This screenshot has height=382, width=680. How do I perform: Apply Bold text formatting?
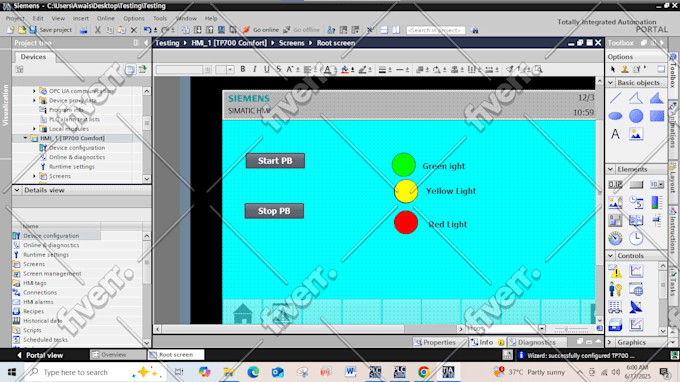(x=243, y=69)
